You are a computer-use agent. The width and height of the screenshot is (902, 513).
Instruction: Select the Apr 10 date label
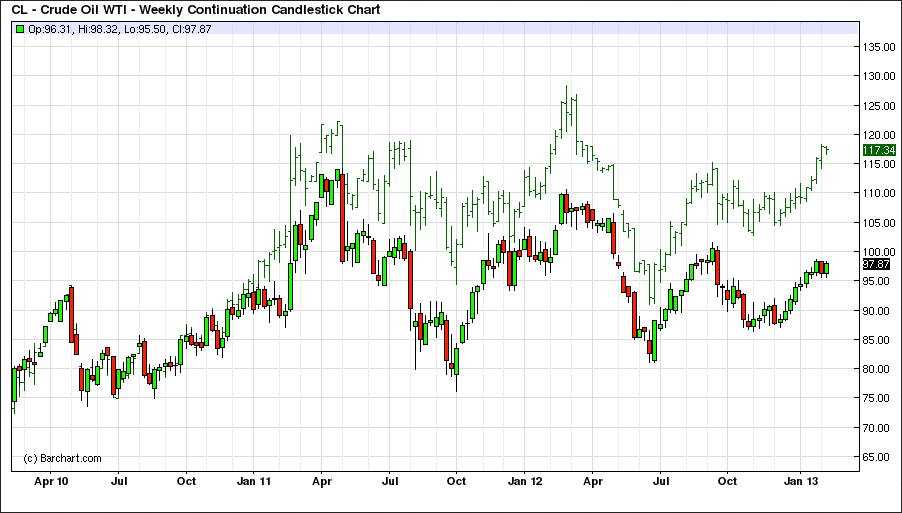pos(52,481)
